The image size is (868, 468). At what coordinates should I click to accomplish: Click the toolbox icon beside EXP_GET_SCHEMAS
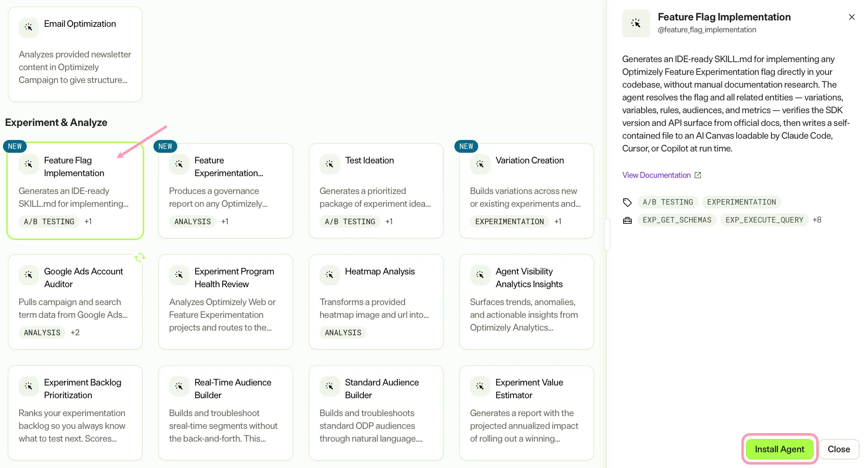point(627,220)
